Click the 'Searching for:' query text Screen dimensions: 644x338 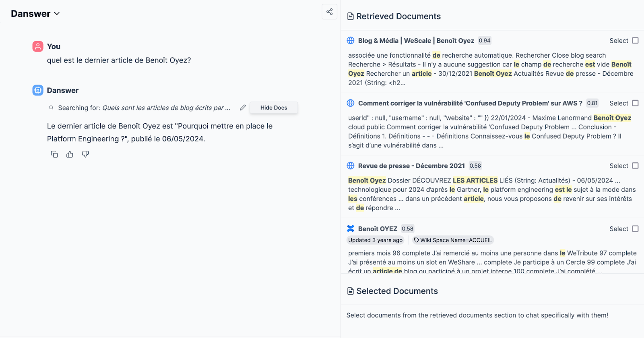(x=144, y=108)
